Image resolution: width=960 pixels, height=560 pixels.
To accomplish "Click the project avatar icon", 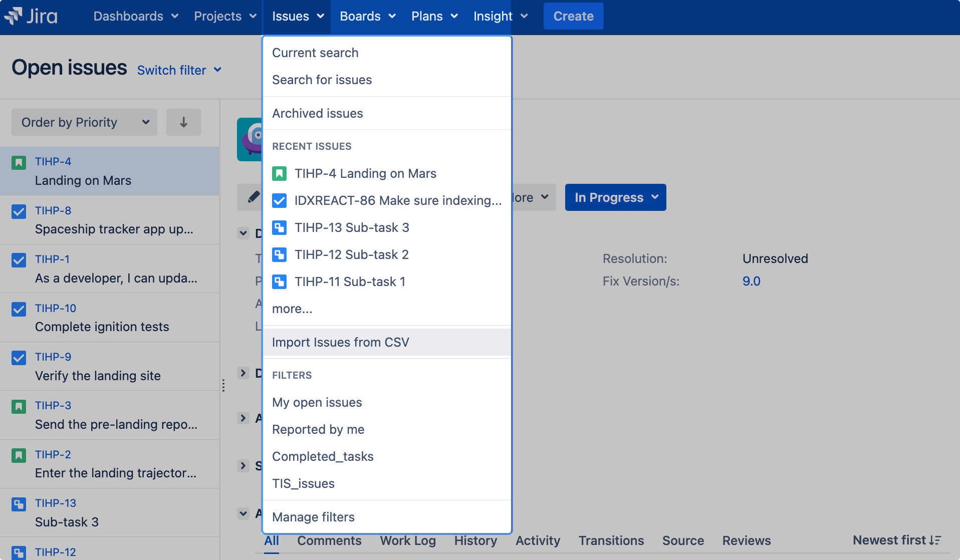I will 250,139.
